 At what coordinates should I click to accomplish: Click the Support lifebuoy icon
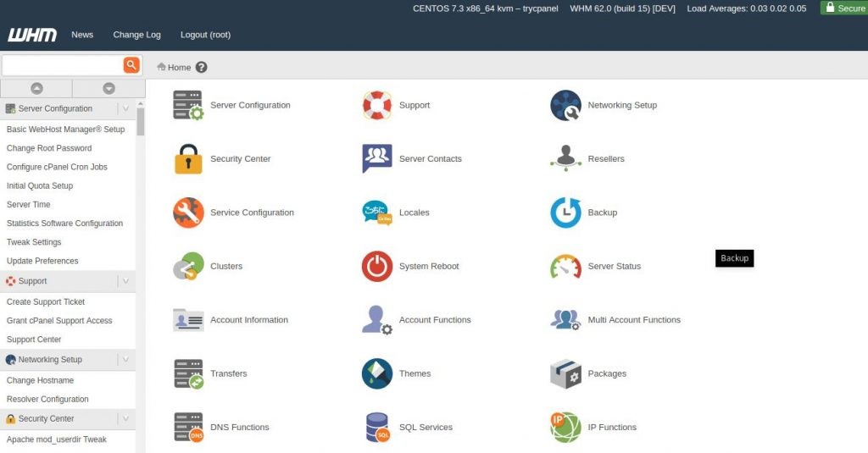[377, 105]
